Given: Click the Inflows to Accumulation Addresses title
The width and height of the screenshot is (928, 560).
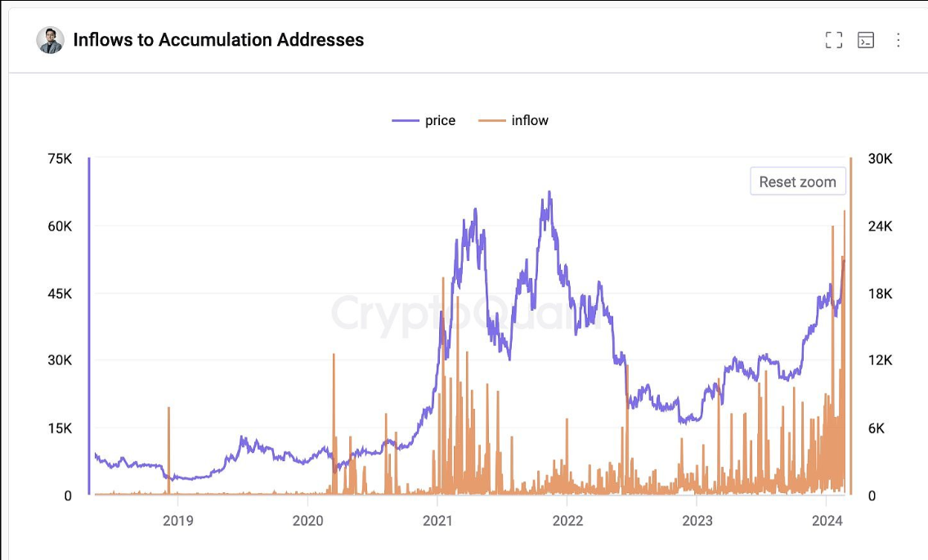Looking at the screenshot, I should pyautogui.click(x=218, y=40).
